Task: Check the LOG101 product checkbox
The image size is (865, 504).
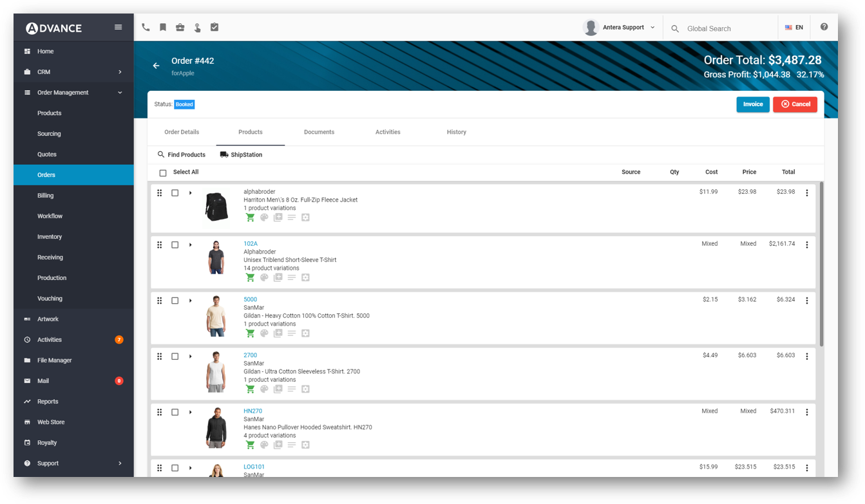Action: [x=175, y=468]
